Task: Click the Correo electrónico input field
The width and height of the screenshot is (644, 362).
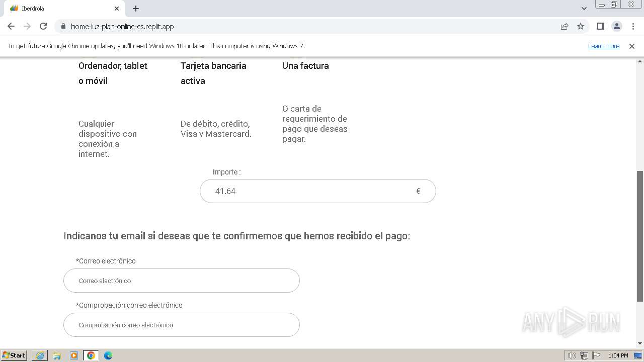Action: (x=181, y=281)
